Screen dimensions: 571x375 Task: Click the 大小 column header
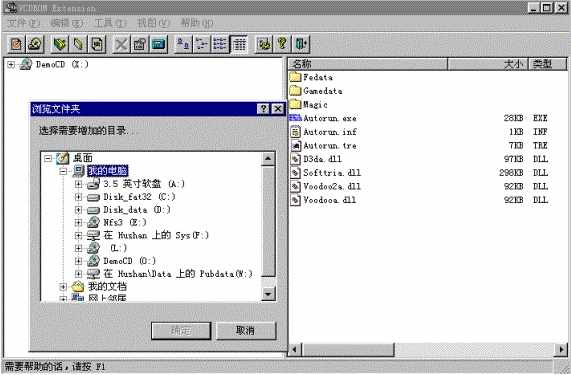click(x=488, y=64)
